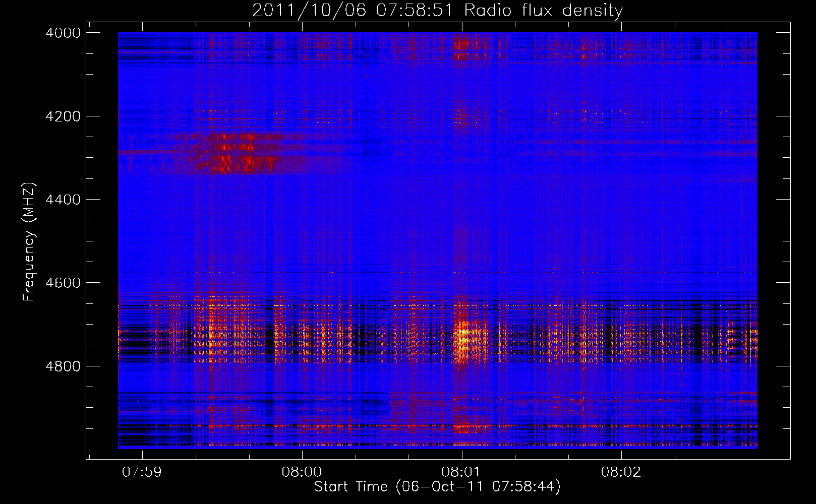816x504 pixels.
Task: Click the 4600 frequency tick label
Action: (x=63, y=283)
